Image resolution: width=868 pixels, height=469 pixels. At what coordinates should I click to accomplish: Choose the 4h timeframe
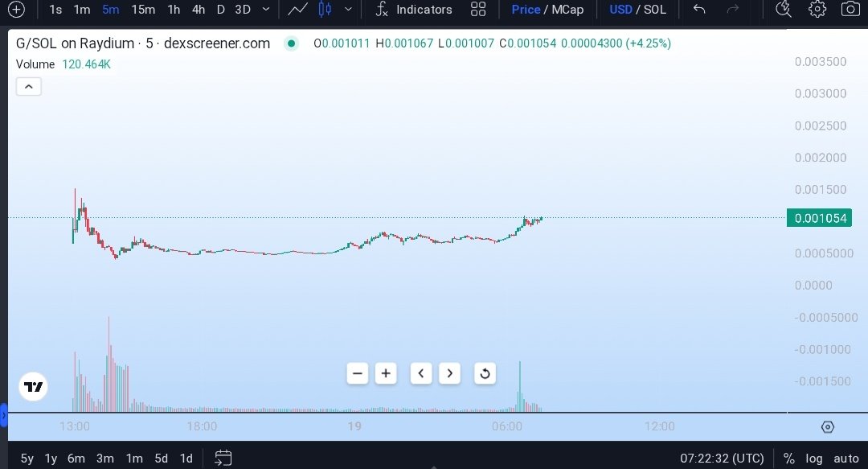[x=199, y=10]
